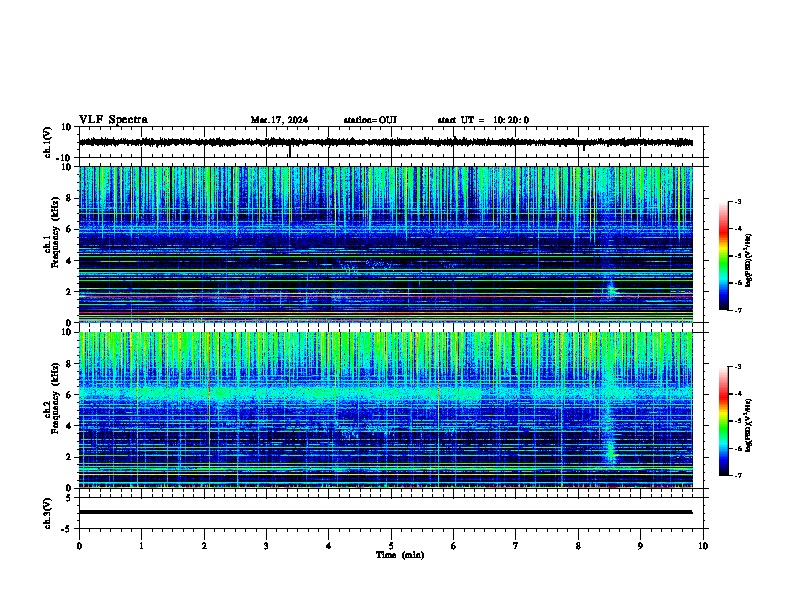Click time axis tick label "8"
The image size is (792, 612).
578,546
